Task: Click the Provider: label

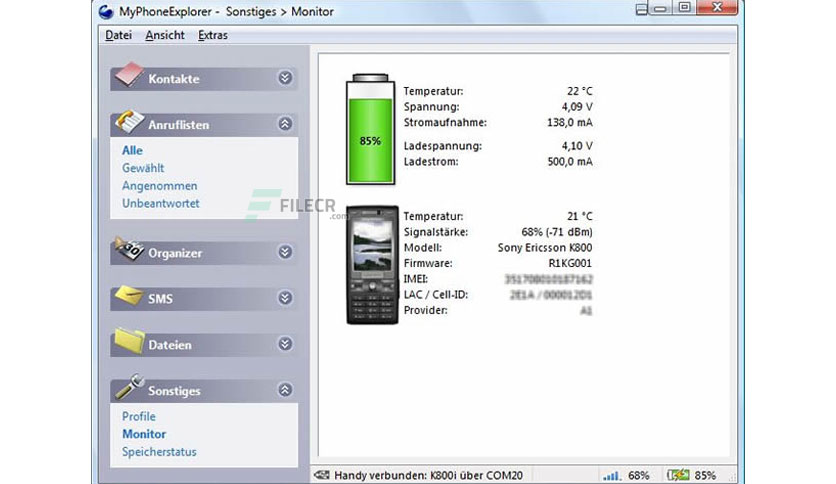Action: (425, 310)
